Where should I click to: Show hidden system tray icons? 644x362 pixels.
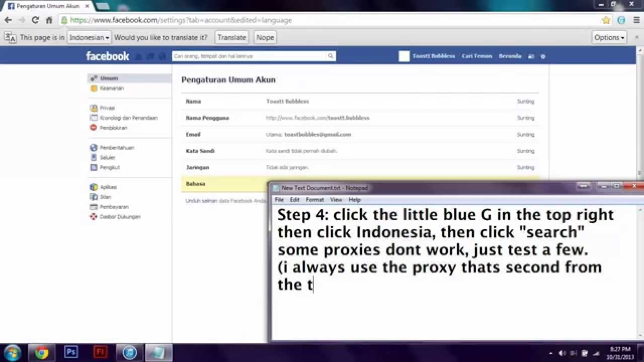[550, 353]
